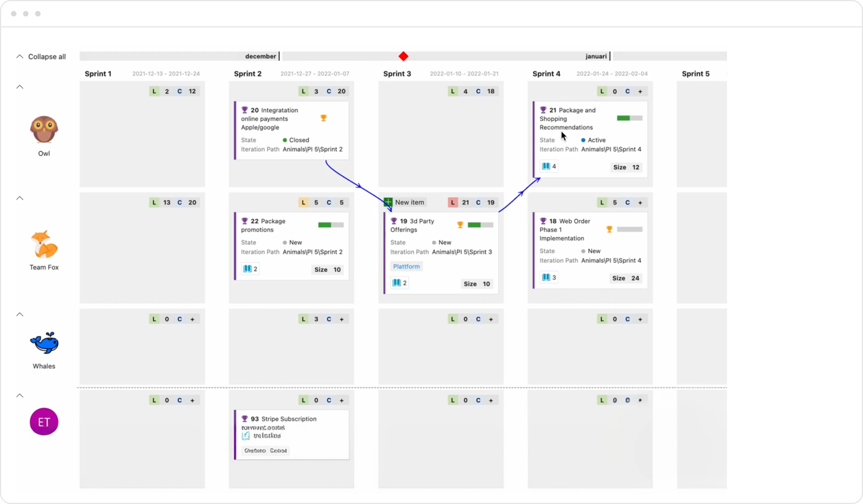This screenshot has height=504, width=863.
Task: Click the Sprint 5 column header
Action: (x=695, y=74)
